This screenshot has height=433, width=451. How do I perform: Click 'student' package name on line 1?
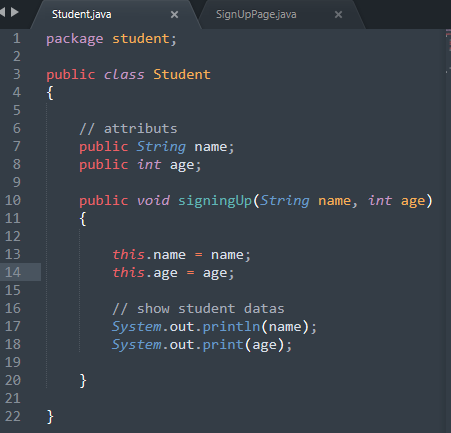141,39
